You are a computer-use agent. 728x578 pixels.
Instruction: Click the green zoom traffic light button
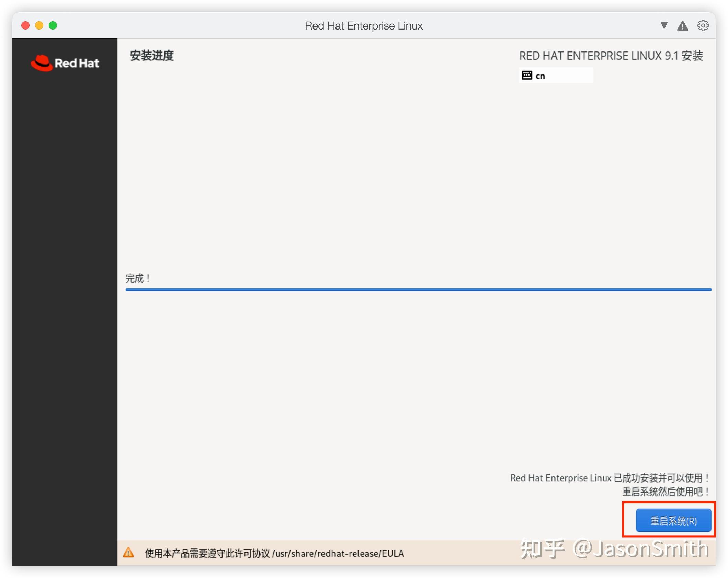(x=53, y=25)
